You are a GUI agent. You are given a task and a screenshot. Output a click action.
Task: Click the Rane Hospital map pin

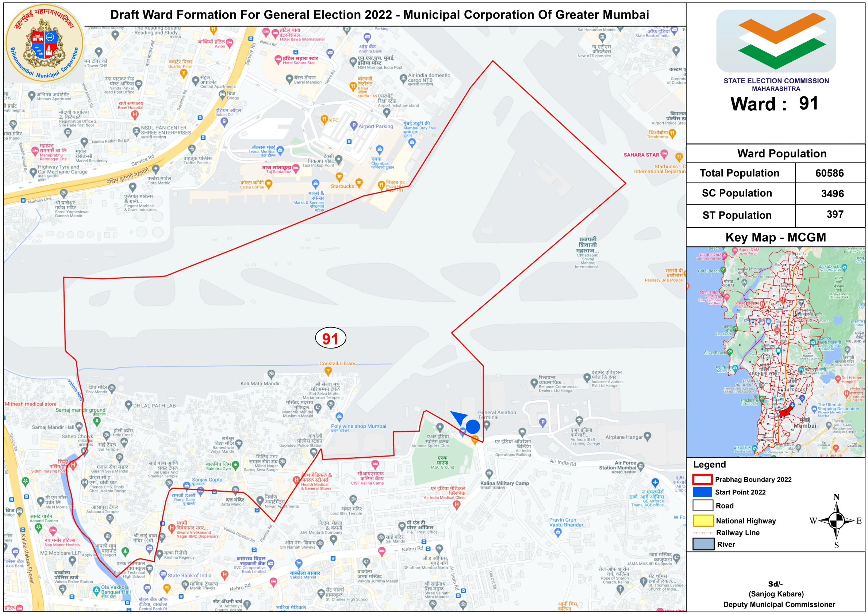pyautogui.click(x=135, y=115)
